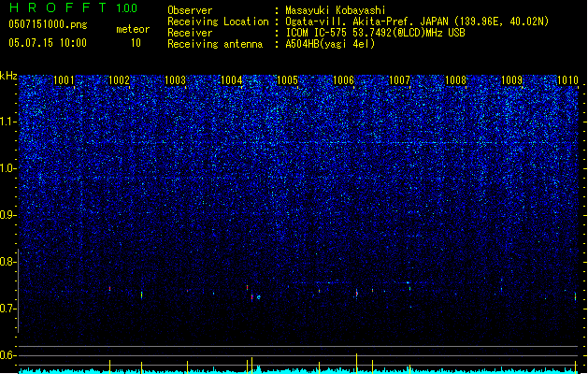Viewport: 588px width, 374px height.
Task: Click the 1.0 frequency axis label
Action: coord(8,168)
